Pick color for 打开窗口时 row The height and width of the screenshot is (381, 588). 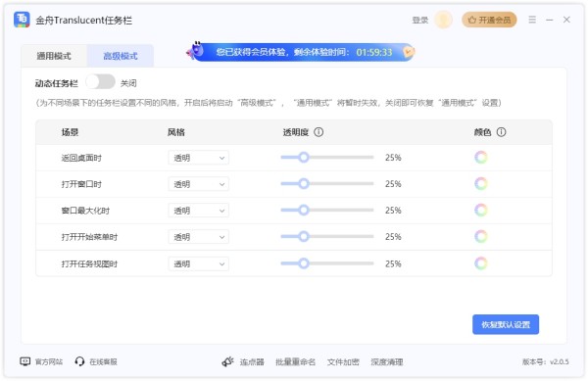pos(481,183)
